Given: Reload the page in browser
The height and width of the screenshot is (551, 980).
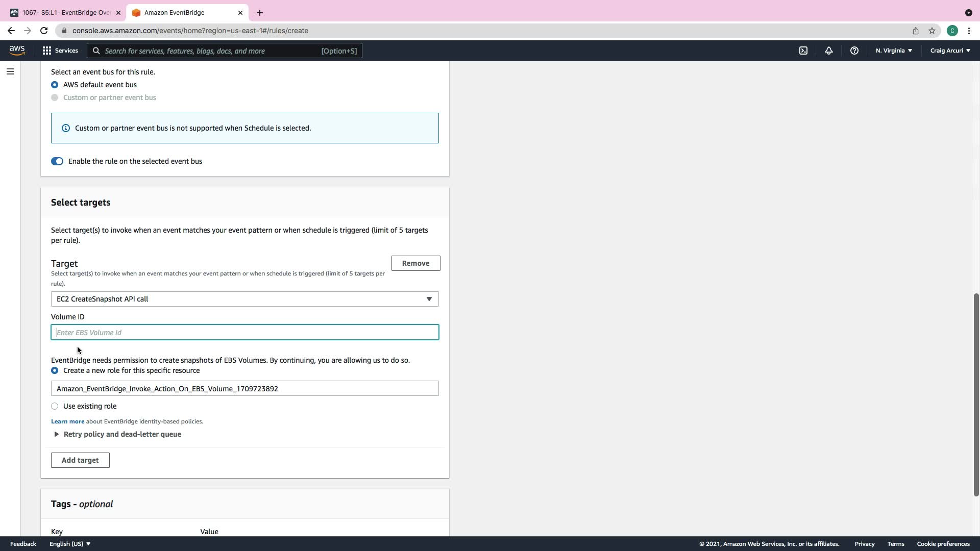Looking at the screenshot, I should [44, 31].
